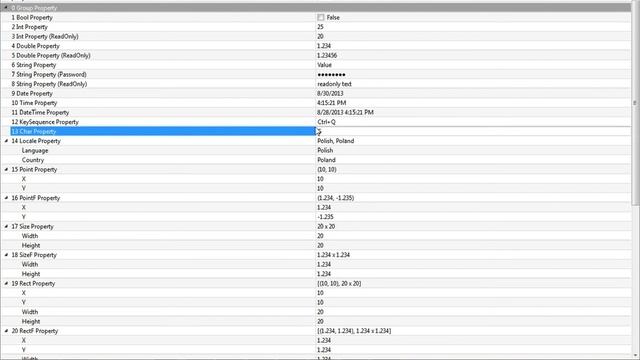Image resolution: width=640 pixels, height=360 pixels.
Task: Select the 12 KeySequence Property row
Action: coord(316,122)
